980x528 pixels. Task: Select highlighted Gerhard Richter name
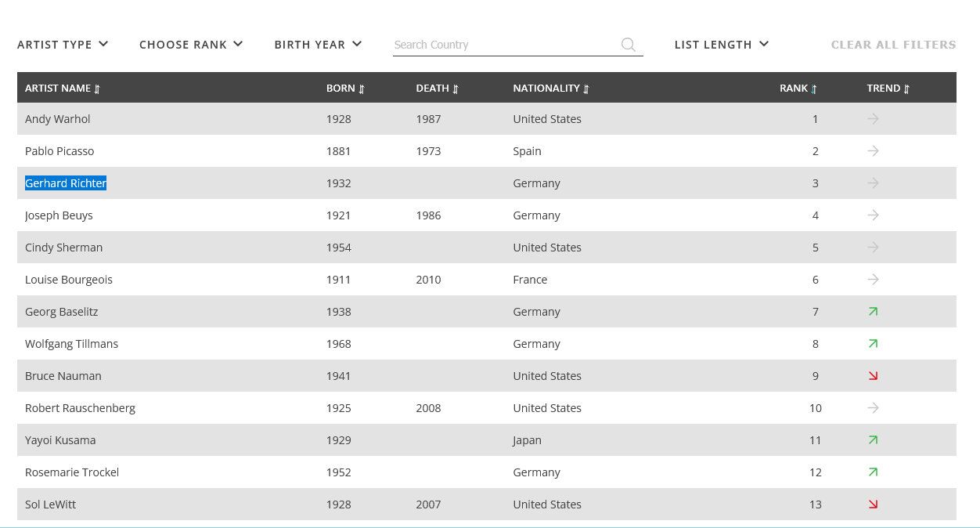[x=66, y=183]
